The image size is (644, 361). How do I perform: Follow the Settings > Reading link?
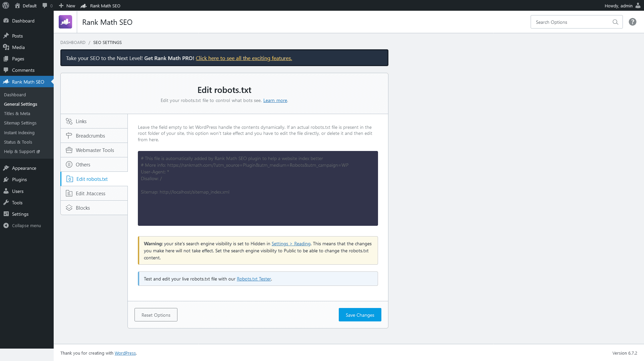pyautogui.click(x=291, y=244)
